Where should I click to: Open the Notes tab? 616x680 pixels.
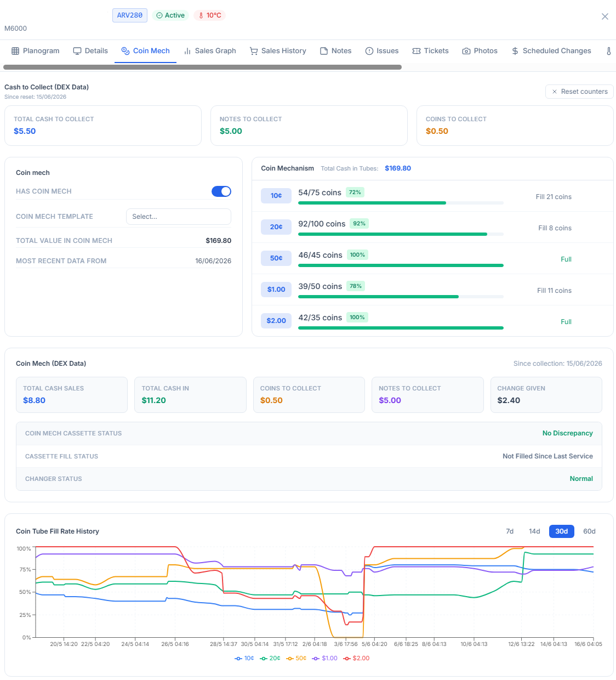335,51
